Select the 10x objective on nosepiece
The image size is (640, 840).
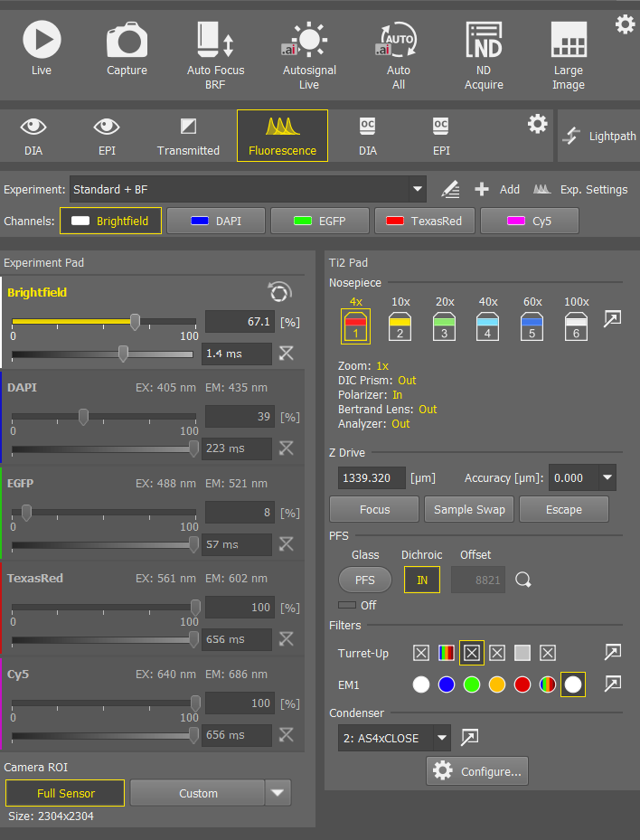[x=400, y=326]
